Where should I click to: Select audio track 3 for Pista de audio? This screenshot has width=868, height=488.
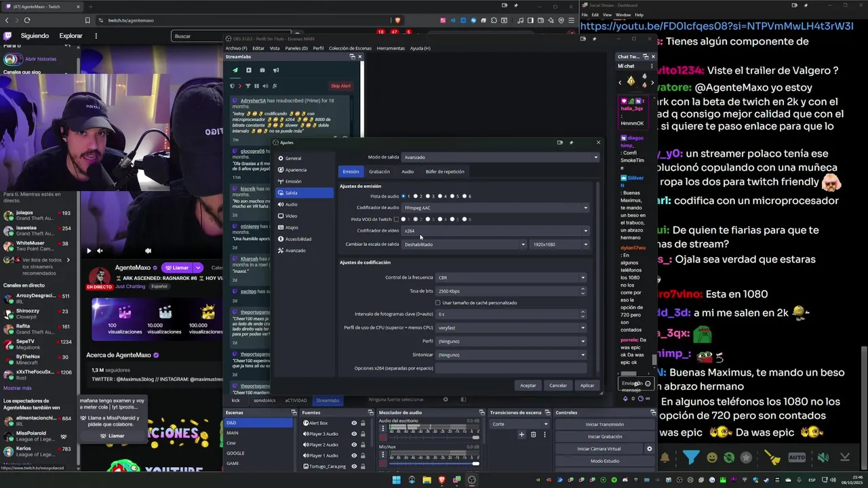[427, 196]
